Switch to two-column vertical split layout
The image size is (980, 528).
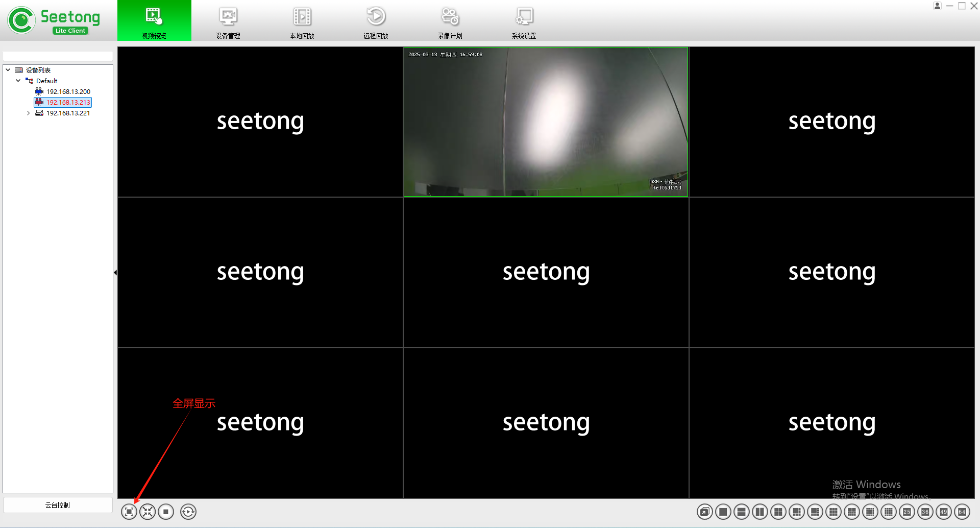click(x=760, y=512)
